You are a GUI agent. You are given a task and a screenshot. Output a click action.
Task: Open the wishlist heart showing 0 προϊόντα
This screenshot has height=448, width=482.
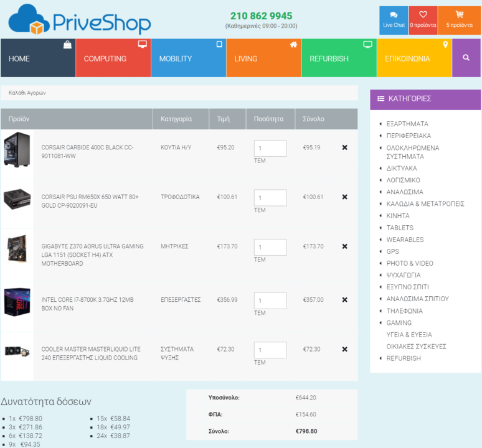pos(423,21)
